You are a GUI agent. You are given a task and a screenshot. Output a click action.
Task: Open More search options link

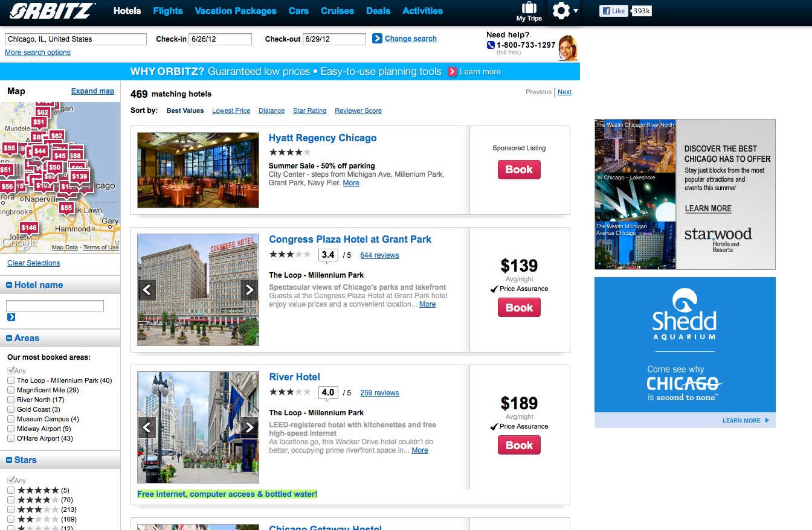point(37,53)
